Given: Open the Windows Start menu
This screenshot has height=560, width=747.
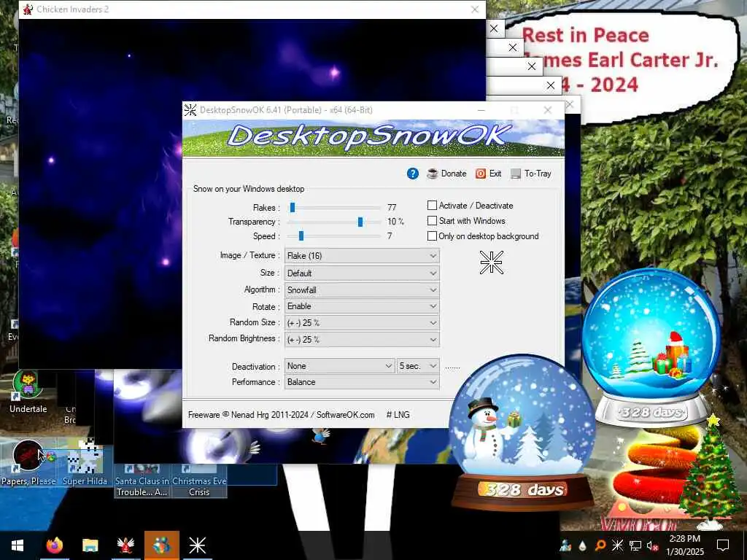Looking at the screenshot, I should 18,545.
